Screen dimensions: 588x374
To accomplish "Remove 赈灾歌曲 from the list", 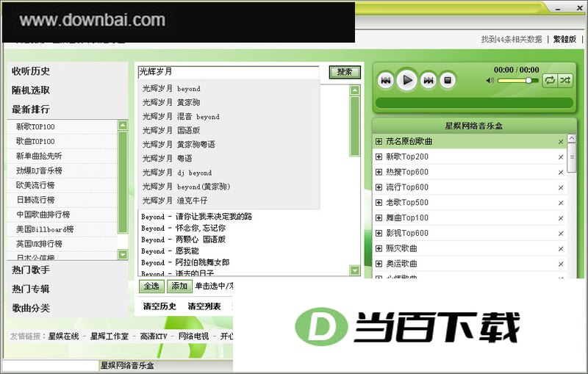I will point(561,249).
